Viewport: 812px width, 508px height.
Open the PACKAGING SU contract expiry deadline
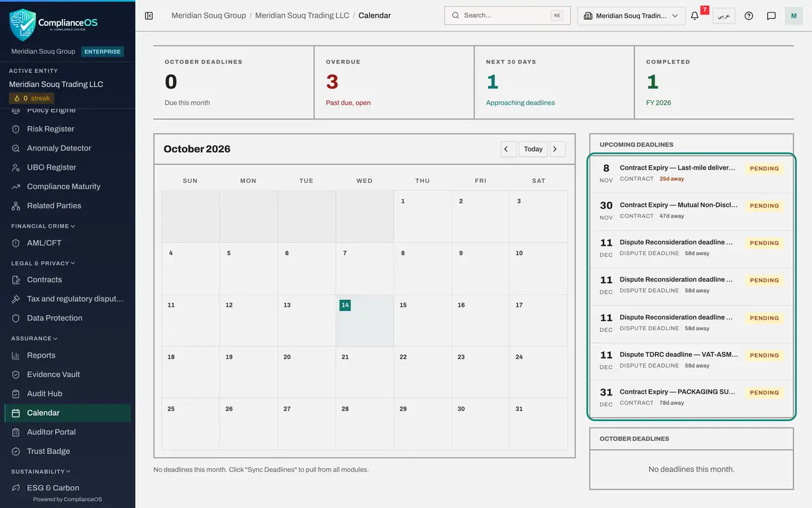point(691,398)
